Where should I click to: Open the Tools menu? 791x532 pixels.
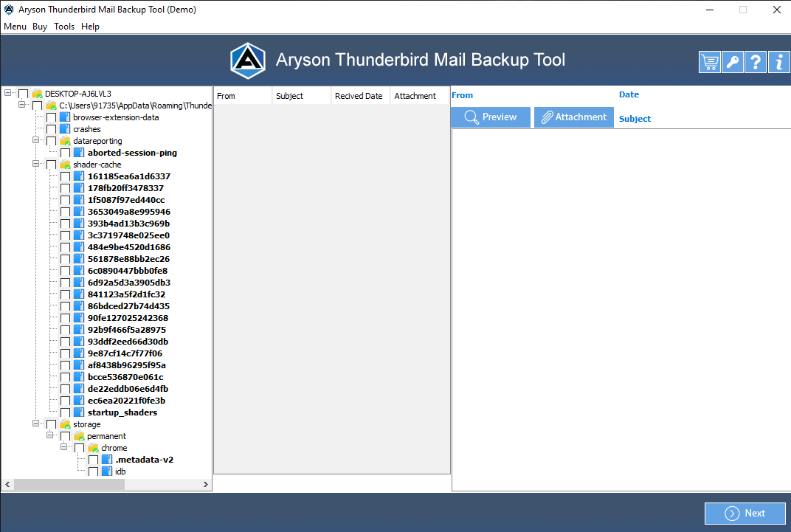(64, 27)
